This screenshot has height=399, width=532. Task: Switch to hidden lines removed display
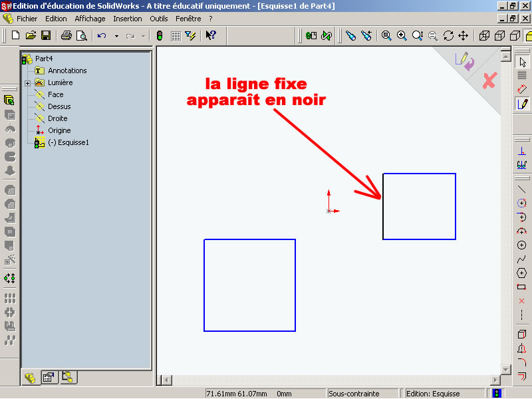click(515, 35)
